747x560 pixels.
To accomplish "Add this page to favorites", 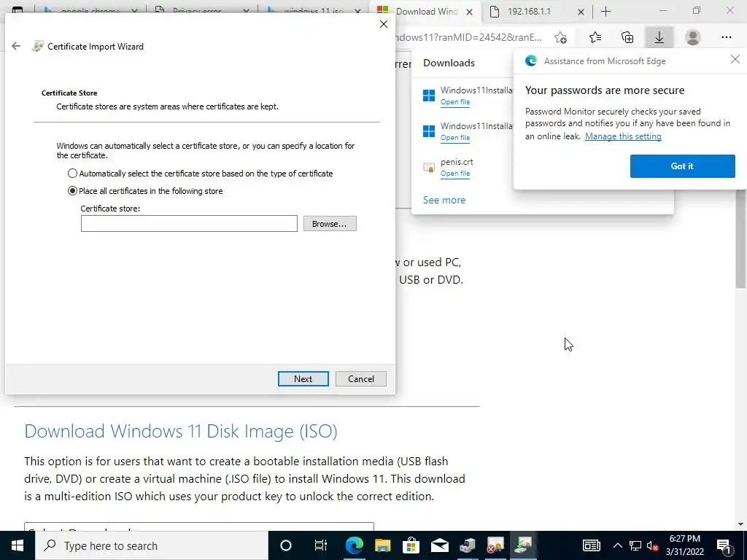I will [x=561, y=37].
